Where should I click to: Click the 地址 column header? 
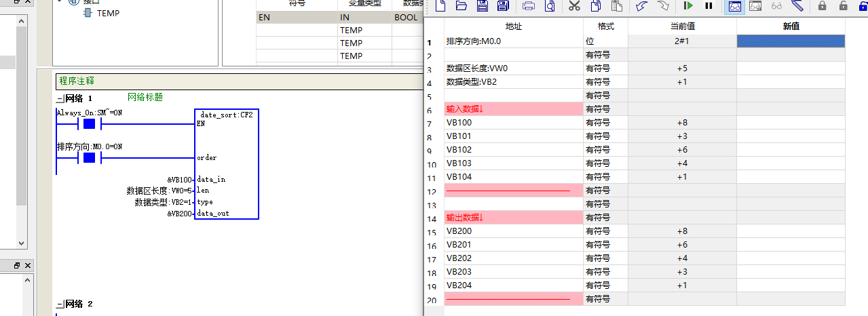[x=514, y=27]
